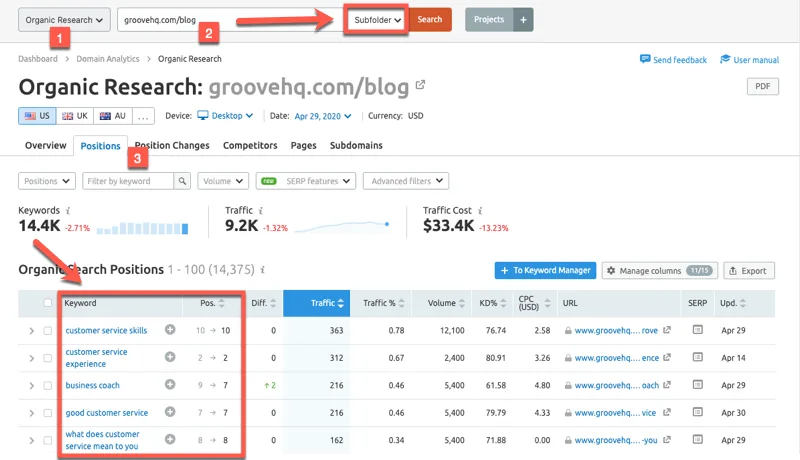Click plus icon for 'good customer service'
Viewport: 800px width, 460px height.
click(x=170, y=412)
